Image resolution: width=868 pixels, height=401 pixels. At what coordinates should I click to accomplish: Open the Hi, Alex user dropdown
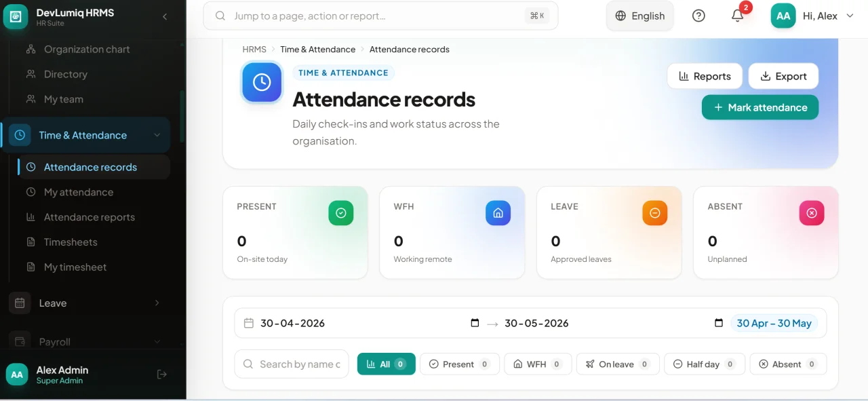click(812, 16)
